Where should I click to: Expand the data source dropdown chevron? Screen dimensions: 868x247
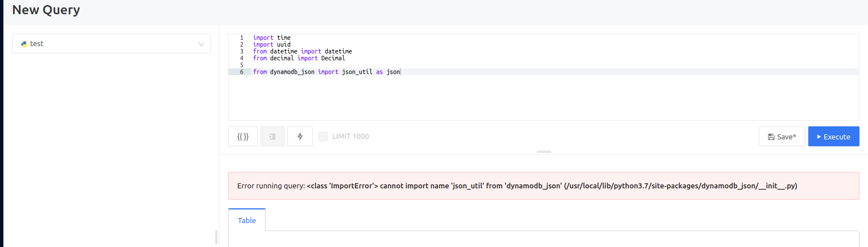201,44
